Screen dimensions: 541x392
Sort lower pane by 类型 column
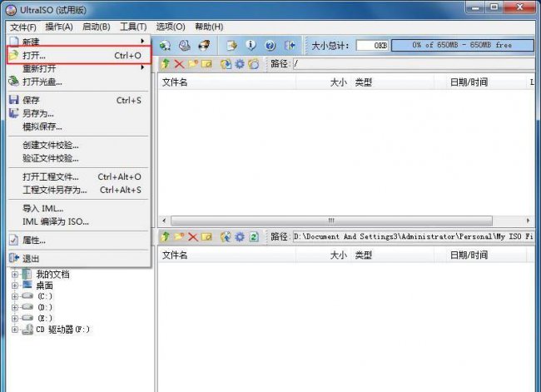click(392, 255)
